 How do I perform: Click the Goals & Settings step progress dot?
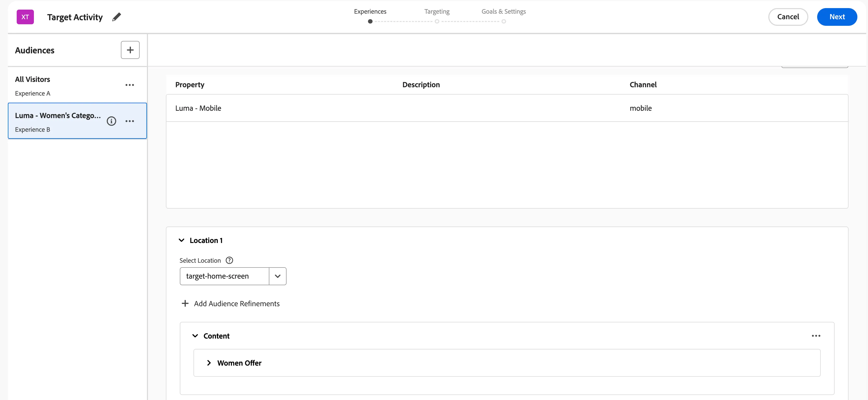point(503,21)
